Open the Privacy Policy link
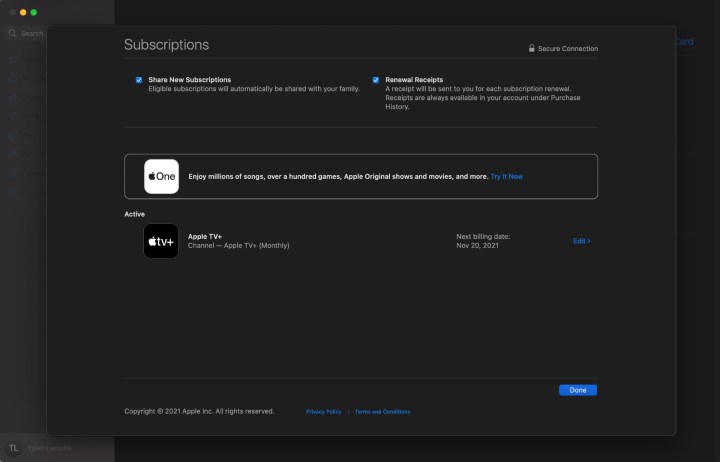Viewport: 720px width, 462px height. click(323, 412)
